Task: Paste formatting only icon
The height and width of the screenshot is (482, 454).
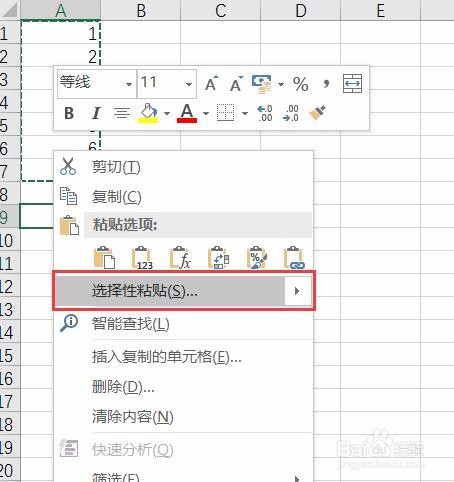Action: coord(256,257)
